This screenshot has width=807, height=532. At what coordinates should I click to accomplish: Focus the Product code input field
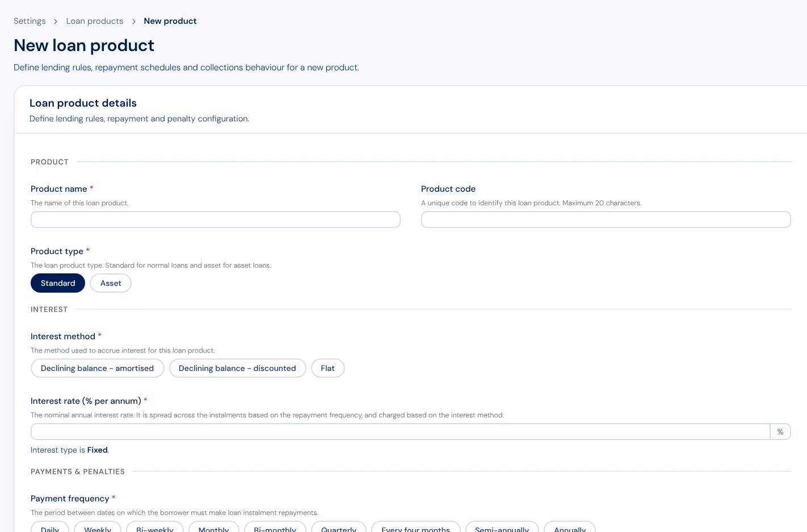pos(606,219)
